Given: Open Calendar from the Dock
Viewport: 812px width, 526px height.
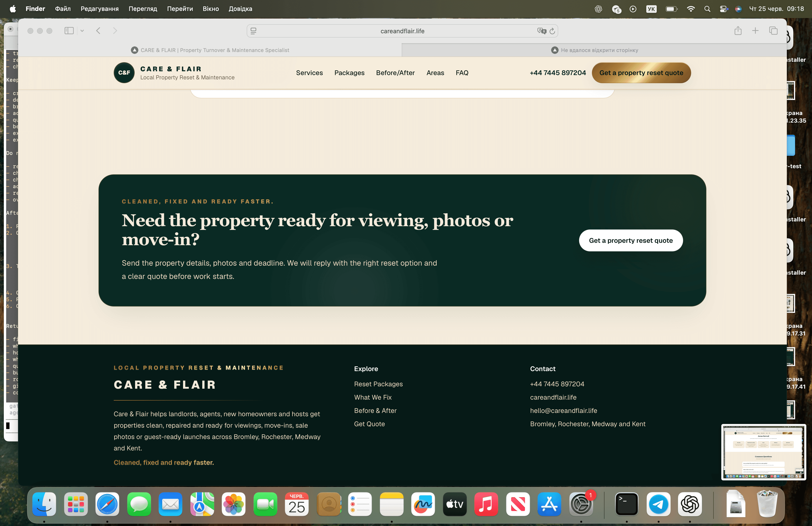Looking at the screenshot, I should tap(297, 504).
